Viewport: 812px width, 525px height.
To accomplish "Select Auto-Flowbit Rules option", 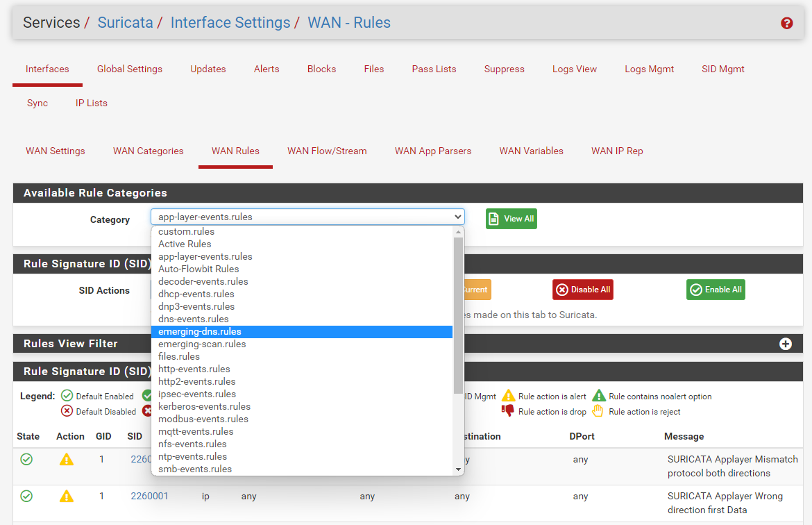I will click(302, 269).
